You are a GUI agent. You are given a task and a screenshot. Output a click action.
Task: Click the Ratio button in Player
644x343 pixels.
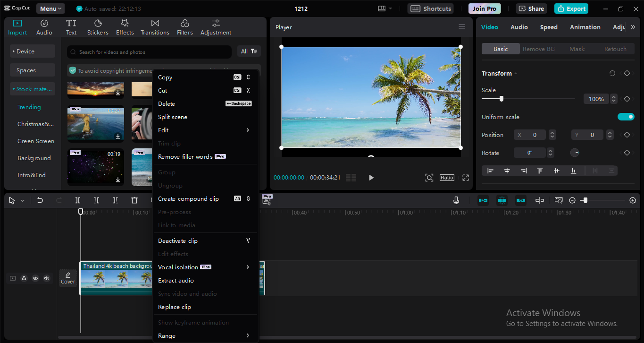[x=447, y=178]
